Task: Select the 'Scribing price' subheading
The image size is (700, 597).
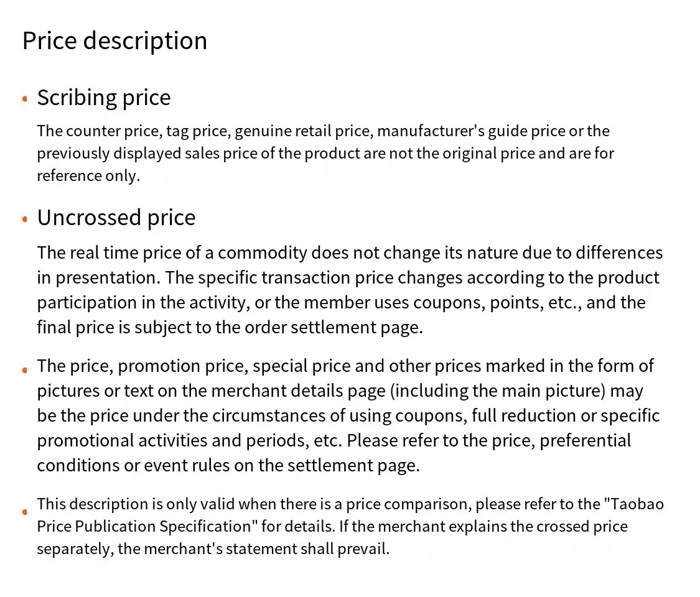Action: (x=104, y=98)
